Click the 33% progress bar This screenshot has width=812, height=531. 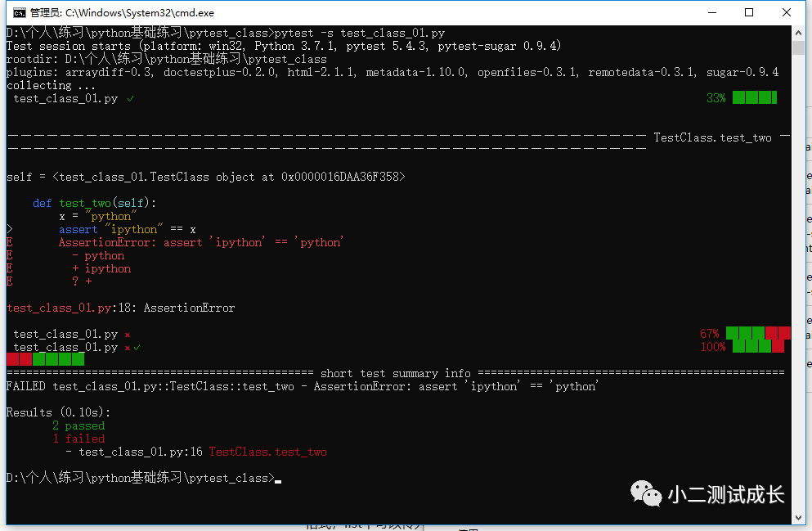pyautogui.click(x=755, y=97)
